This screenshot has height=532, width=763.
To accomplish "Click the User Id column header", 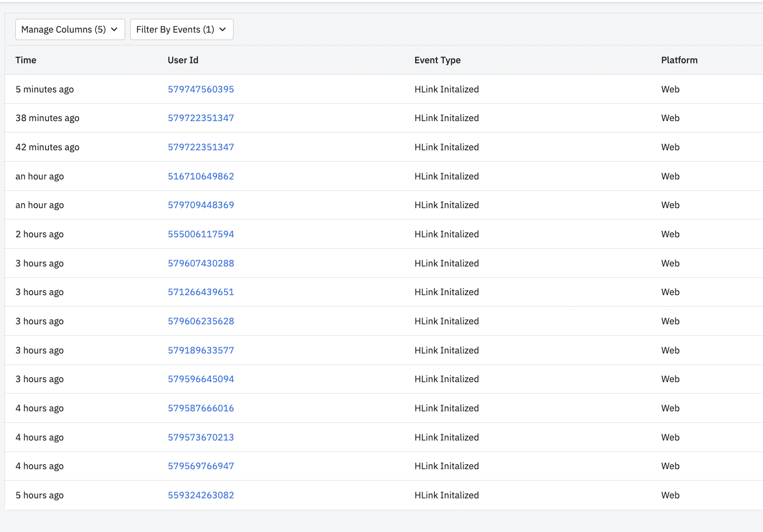I will (x=183, y=60).
